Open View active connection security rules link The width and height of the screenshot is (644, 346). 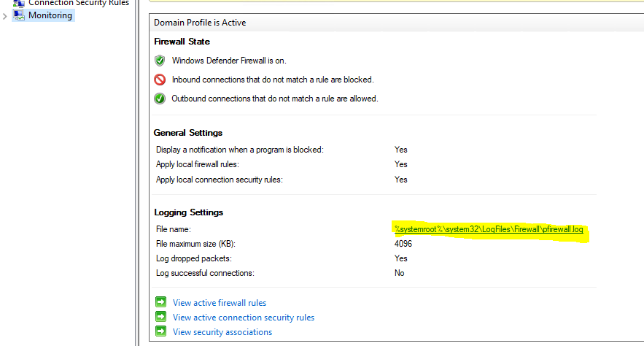pyautogui.click(x=244, y=318)
